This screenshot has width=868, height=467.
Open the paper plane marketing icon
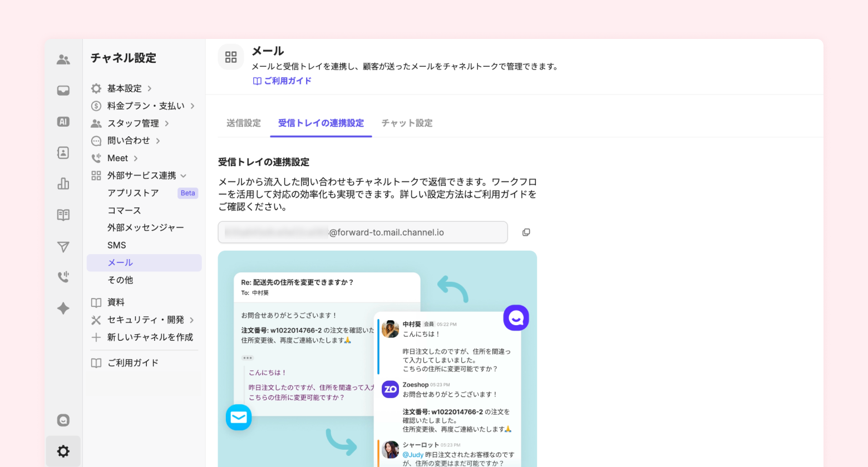click(63, 246)
